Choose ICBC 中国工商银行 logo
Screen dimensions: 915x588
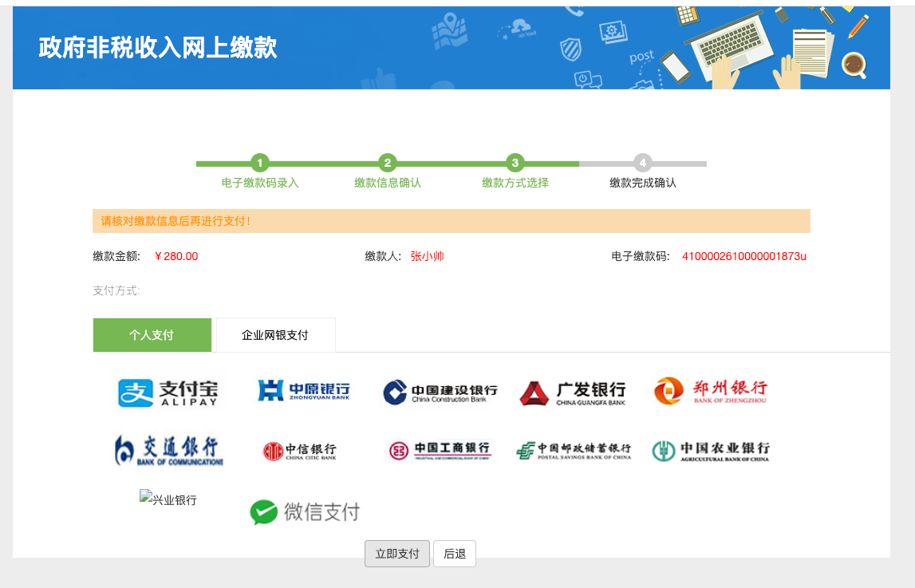tap(440, 450)
